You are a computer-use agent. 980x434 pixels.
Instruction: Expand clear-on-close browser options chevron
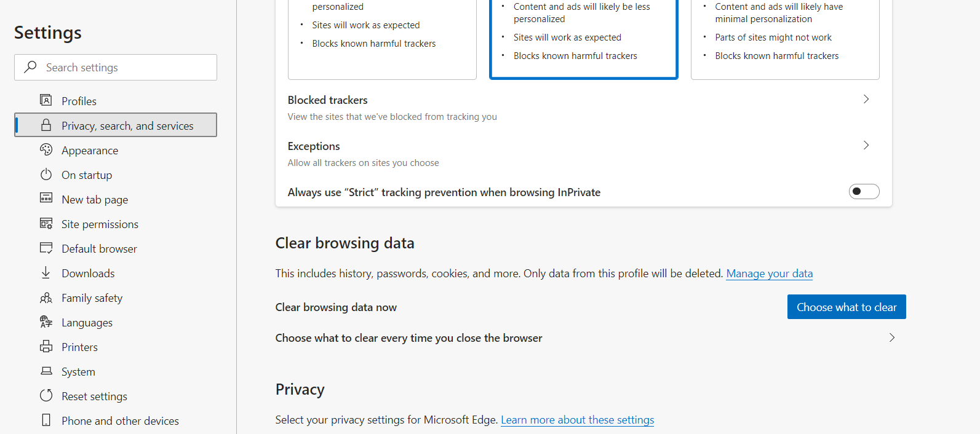(x=891, y=337)
